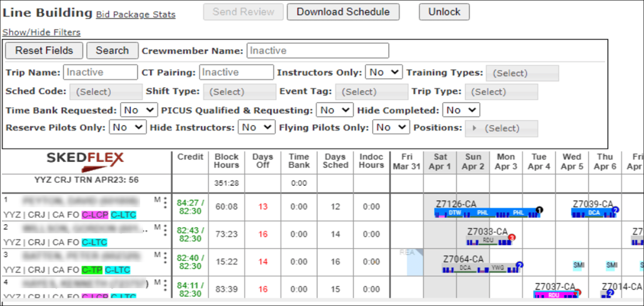Click blue badge on trip Z7039-CA
The height and width of the screenshot is (306, 644).
click(x=615, y=210)
